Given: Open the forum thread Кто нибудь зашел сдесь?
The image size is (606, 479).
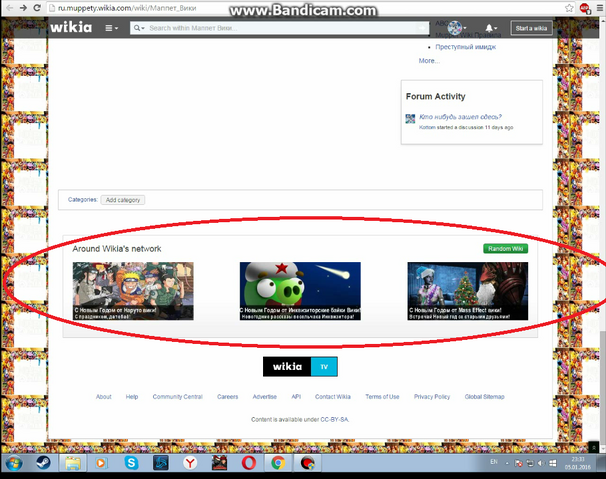Looking at the screenshot, I should point(460,117).
